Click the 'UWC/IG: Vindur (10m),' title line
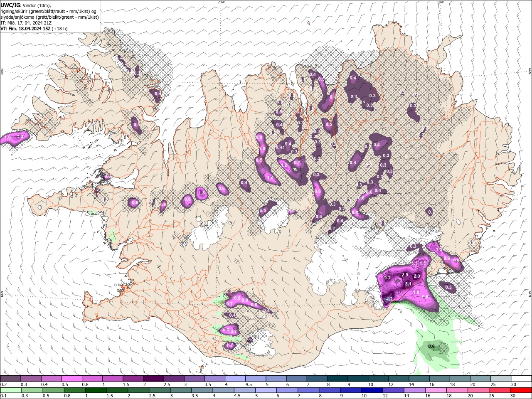Viewport: 532px width, 399px height. pyautogui.click(x=26, y=5)
